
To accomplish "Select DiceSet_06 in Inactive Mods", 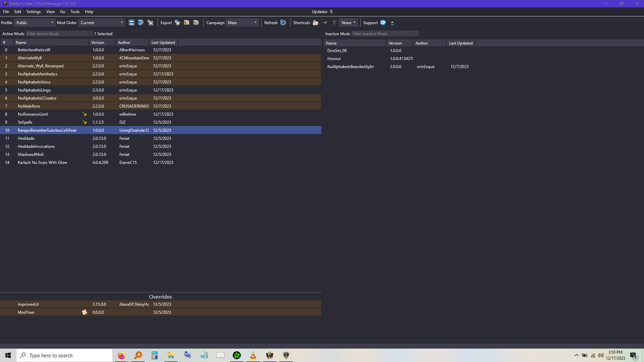I will click(x=484, y=50).
